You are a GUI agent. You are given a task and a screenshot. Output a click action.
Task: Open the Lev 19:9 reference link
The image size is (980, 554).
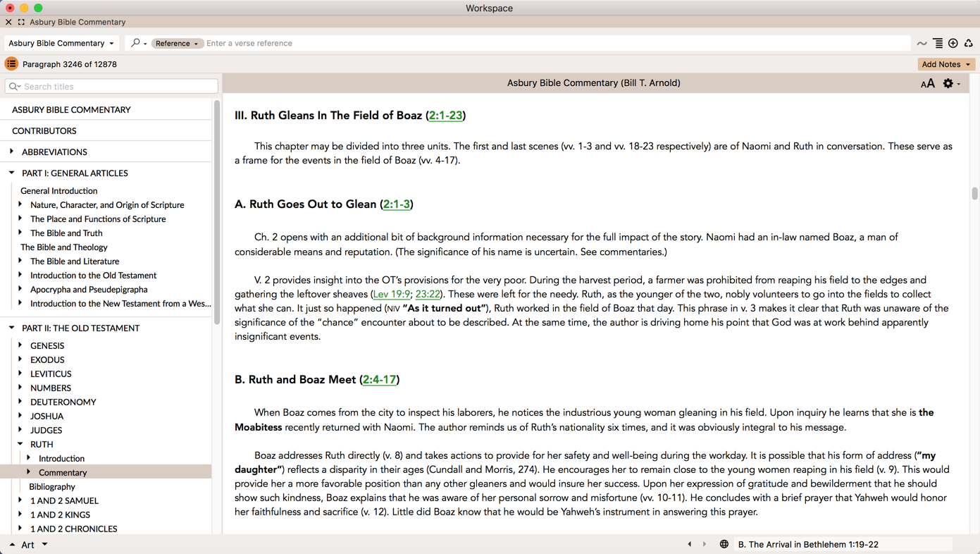tap(391, 295)
